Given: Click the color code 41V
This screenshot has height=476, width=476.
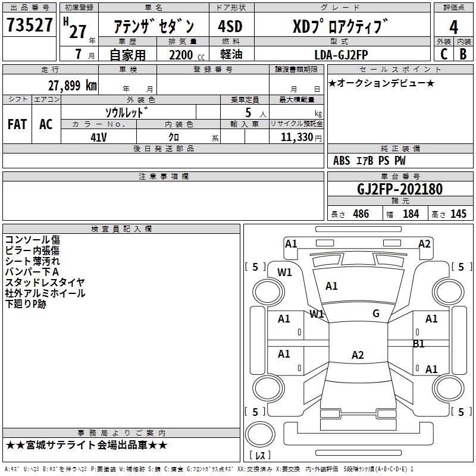Looking at the screenshot, I should coord(99,137).
